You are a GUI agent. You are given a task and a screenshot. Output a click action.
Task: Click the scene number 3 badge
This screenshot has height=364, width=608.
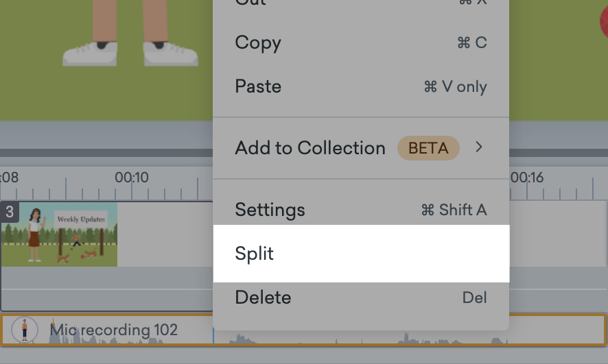point(10,212)
